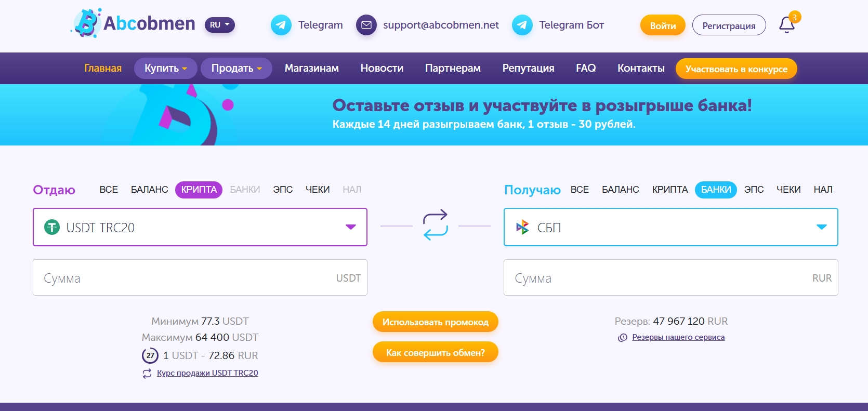Click the reserve value 47 967 120 RUR
The width and height of the screenshot is (868, 411).
pos(690,321)
